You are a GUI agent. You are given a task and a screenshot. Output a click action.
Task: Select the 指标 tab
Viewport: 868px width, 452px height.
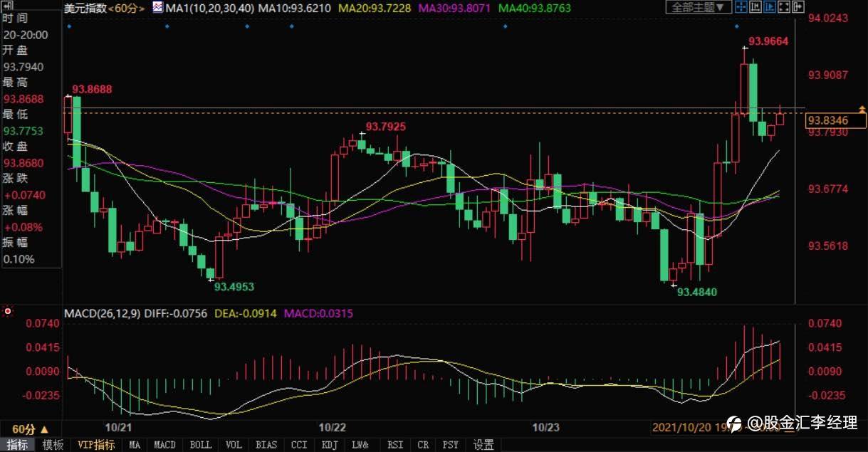click(x=17, y=445)
